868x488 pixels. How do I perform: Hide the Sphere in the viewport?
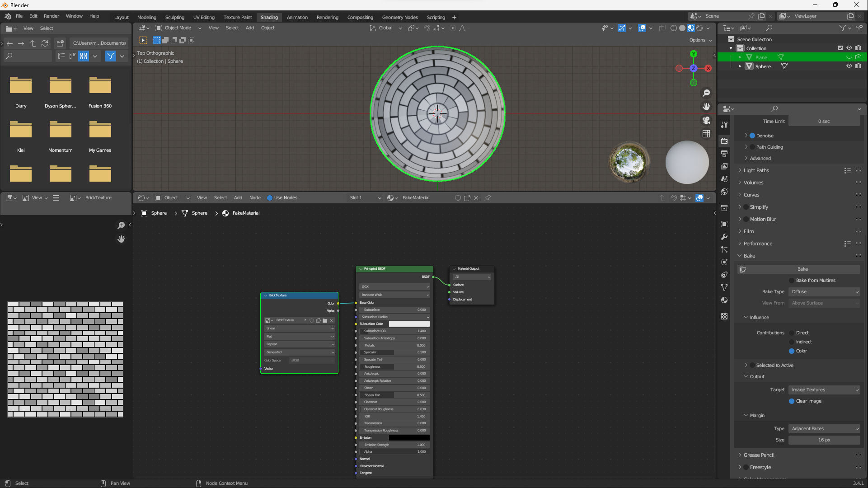pos(849,66)
